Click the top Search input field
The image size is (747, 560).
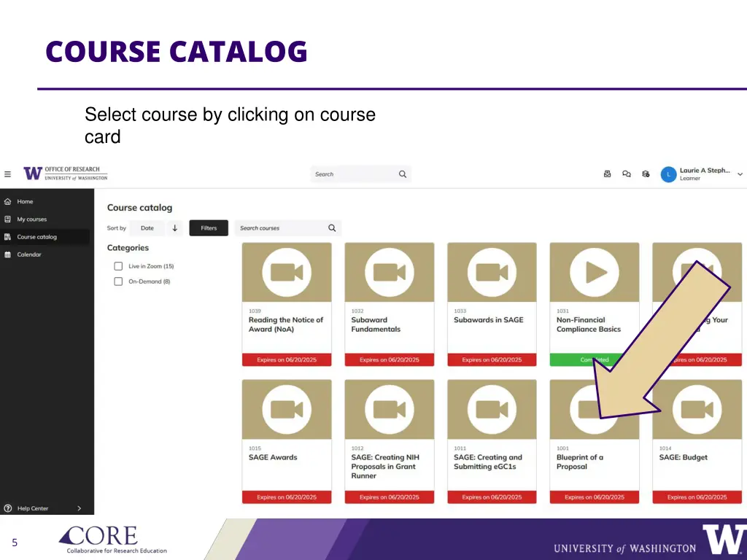pyautogui.click(x=360, y=174)
